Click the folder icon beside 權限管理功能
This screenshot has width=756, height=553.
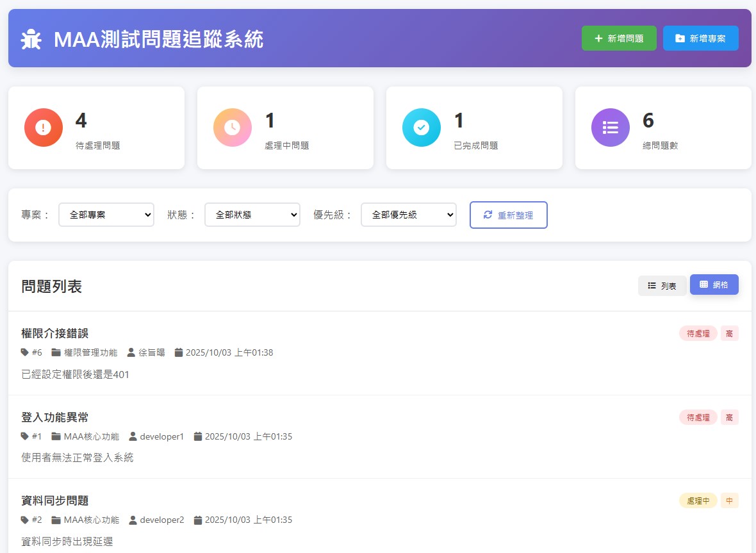[56, 352]
